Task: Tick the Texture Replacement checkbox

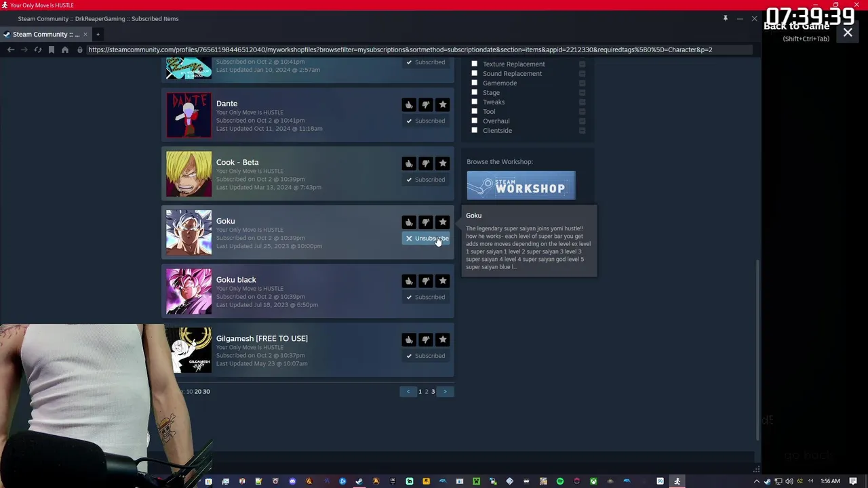Action: [x=475, y=64]
